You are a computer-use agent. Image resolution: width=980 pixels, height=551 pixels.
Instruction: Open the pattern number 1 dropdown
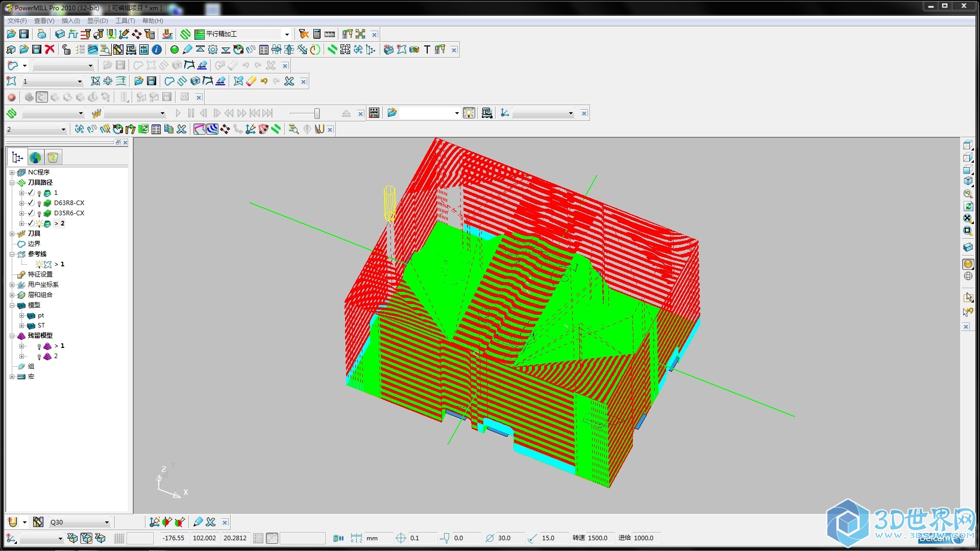point(80,81)
